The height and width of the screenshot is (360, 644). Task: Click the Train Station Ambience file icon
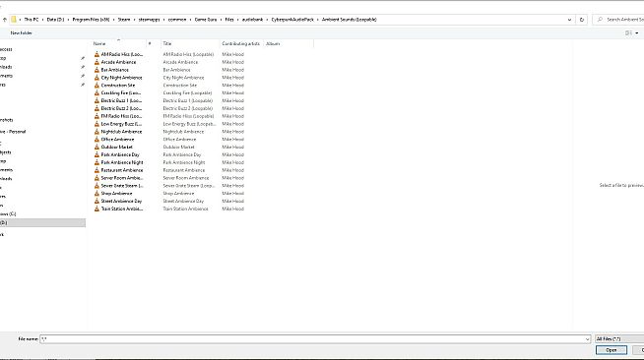(x=97, y=209)
